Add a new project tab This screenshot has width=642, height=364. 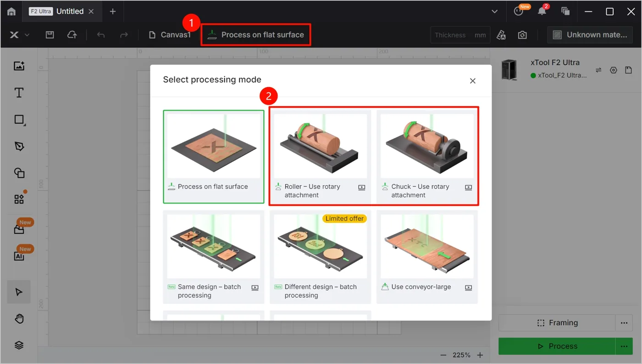click(113, 11)
